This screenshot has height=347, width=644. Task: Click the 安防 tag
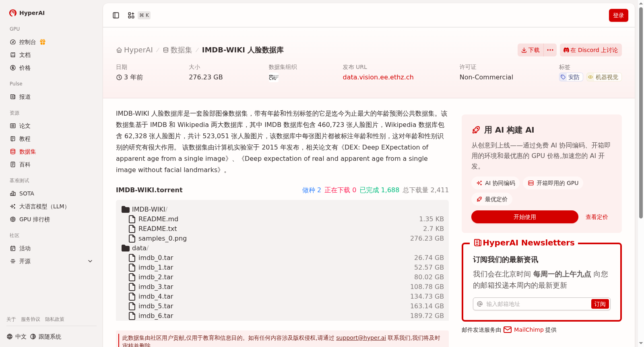pos(571,77)
